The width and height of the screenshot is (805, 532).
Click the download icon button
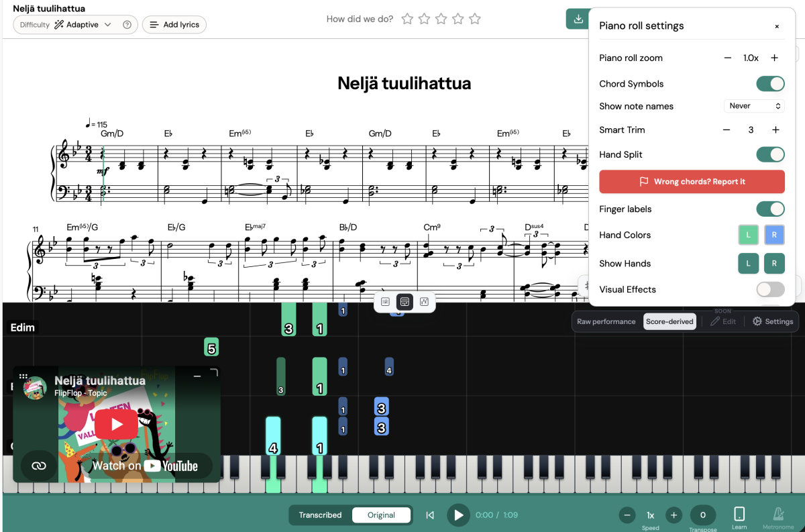pos(578,19)
